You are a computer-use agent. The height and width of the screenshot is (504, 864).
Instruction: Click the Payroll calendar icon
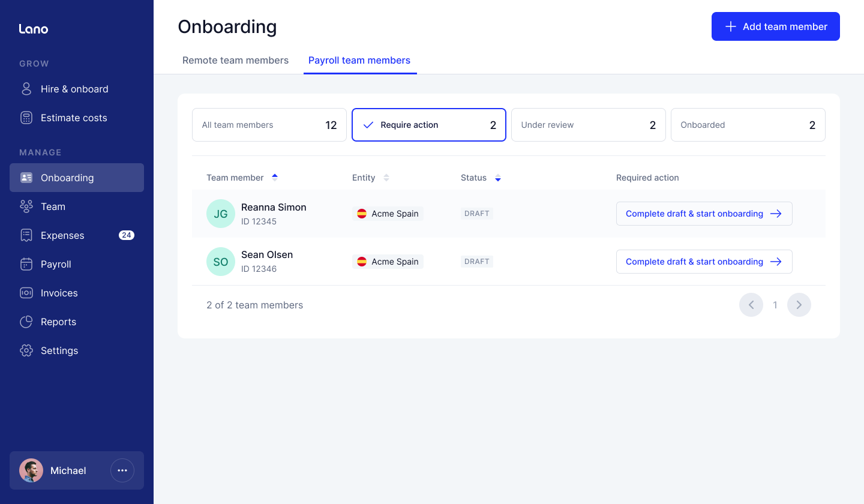click(26, 264)
